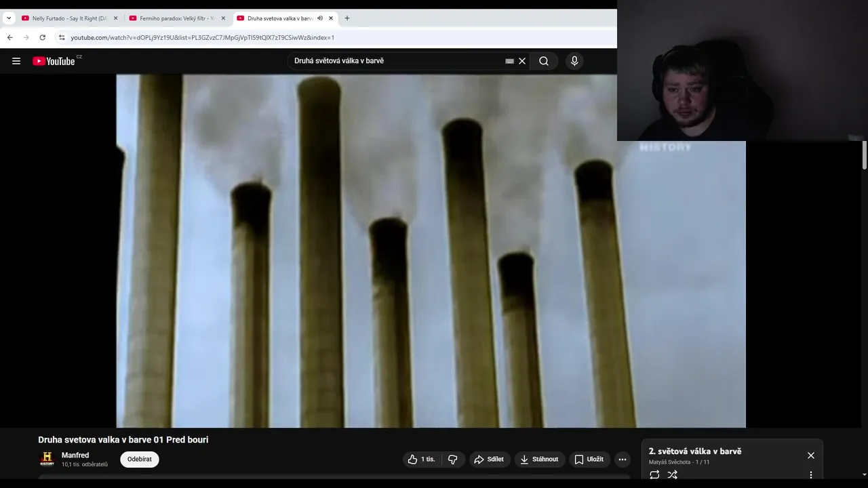868x488 pixels.
Task: Click the Stáhnout download button
Action: (539, 460)
